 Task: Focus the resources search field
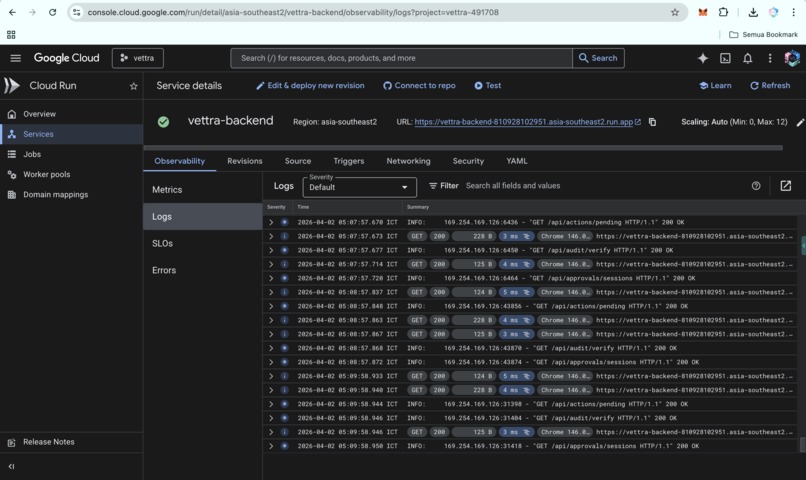click(x=401, y=58)
